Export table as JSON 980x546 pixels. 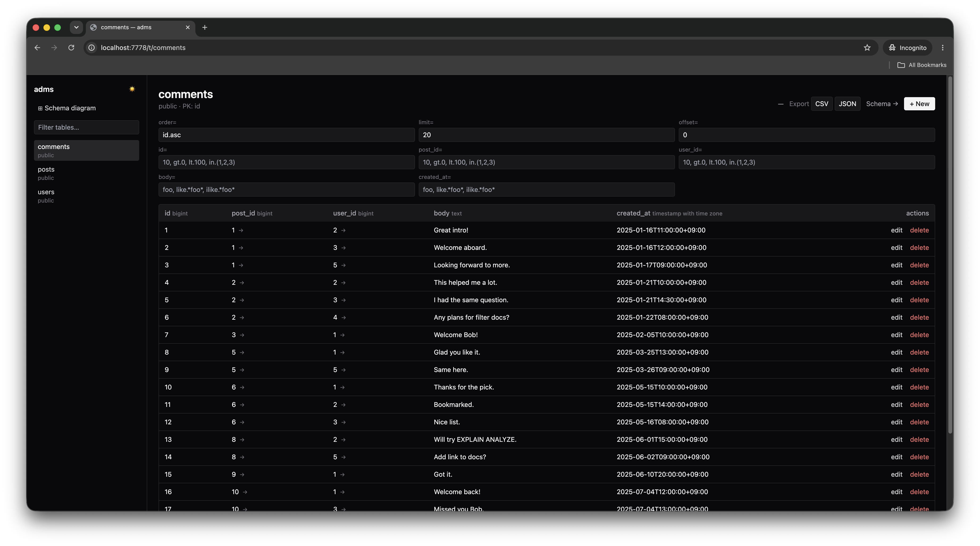(847, 104)
